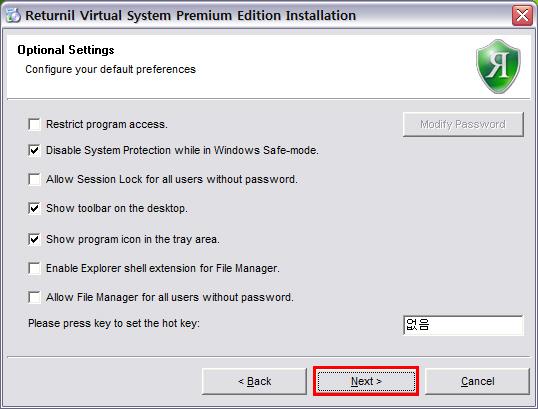Viewport: 538px width, 409px height.
Task: Cancel the installation
Action: click(x=478, y=381)
